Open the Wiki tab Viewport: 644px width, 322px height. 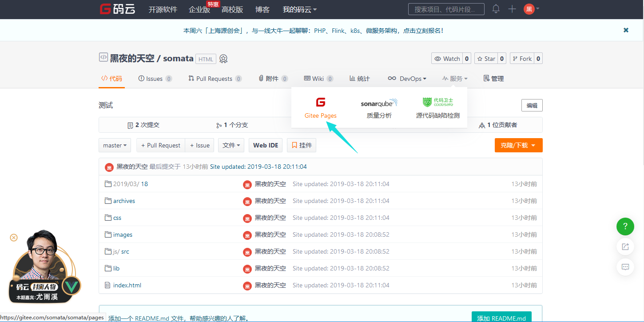(x=318, y=79)
